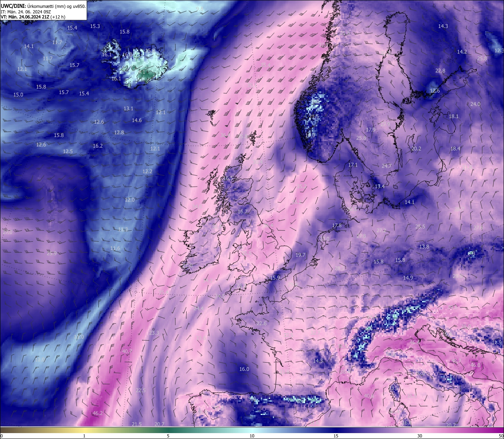The width and height of the screenshot is (504, 439).
Task: Click the 20.2 value label
Action: (x=416, y=149)
